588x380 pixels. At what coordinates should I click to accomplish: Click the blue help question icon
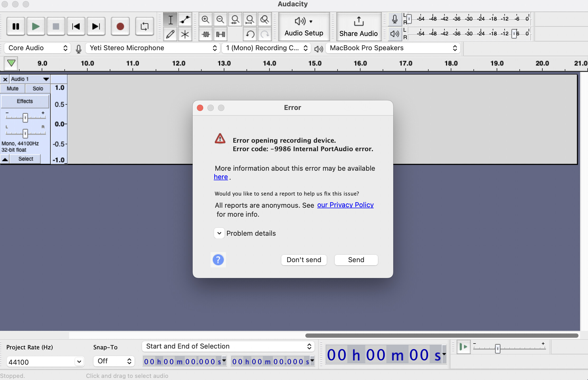218,260
